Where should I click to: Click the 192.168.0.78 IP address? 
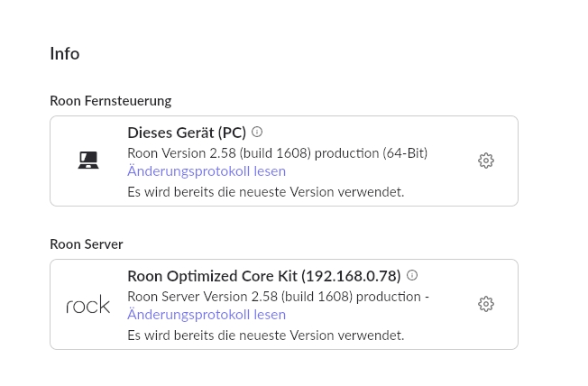[x=352, y=276]
